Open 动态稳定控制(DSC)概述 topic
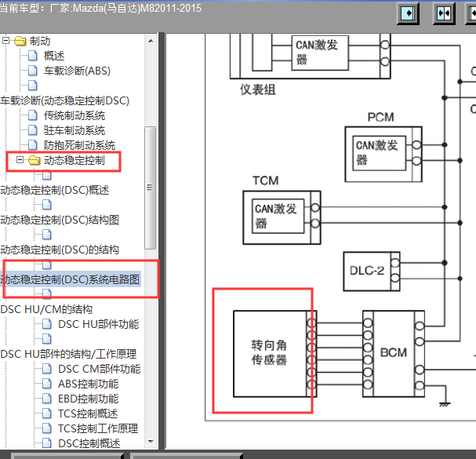 coord(55,190)
